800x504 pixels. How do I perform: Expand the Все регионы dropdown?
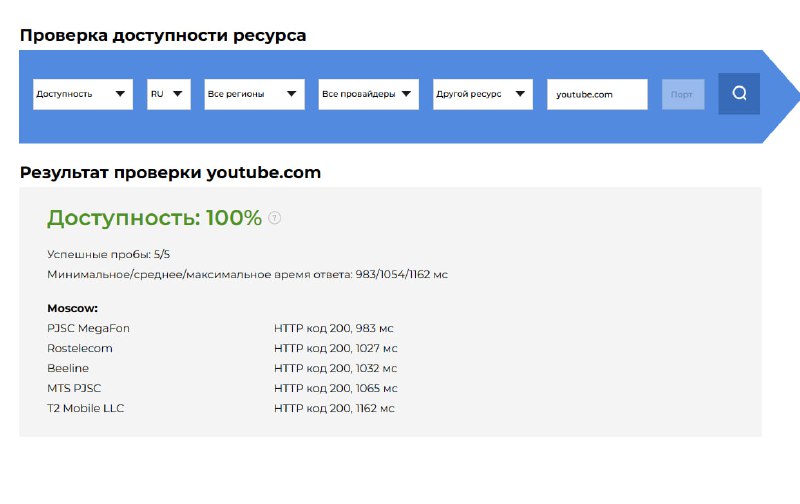click(254, 94)
